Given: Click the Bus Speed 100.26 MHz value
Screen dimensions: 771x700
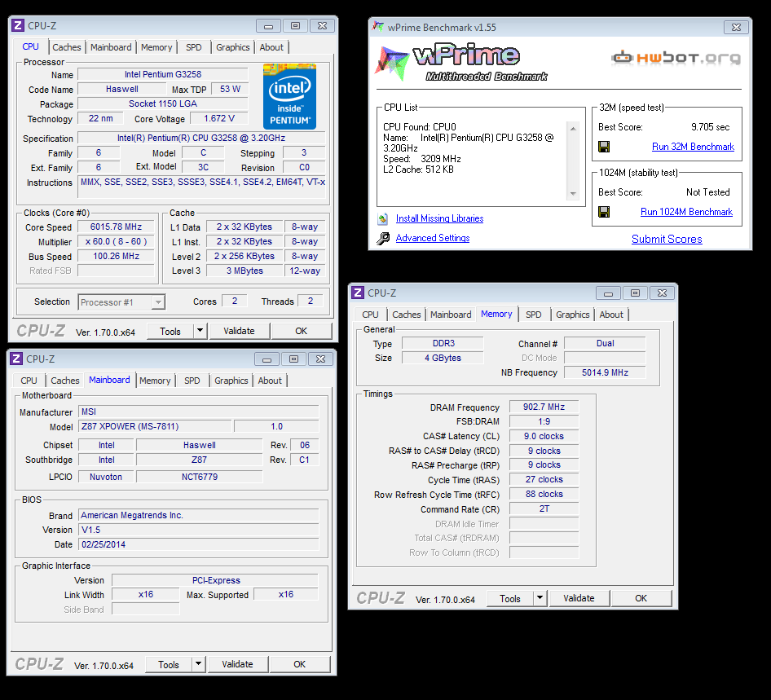Looking at the screenshot, I should point(116,256).
